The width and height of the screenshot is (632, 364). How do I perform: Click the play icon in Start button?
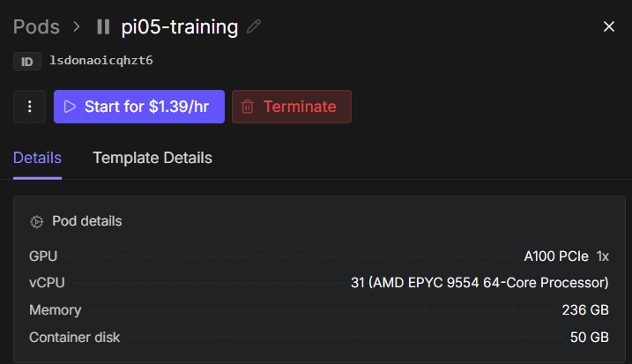(x=71, y=107)
